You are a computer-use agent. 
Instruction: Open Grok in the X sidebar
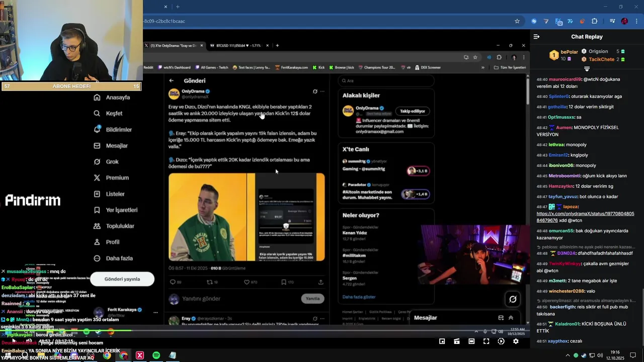[106, 162]
